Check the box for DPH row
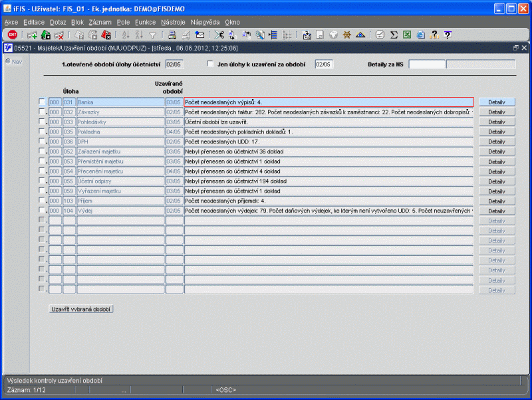The width and height of the screenshot is (532, 400). (x=42, y=141)
